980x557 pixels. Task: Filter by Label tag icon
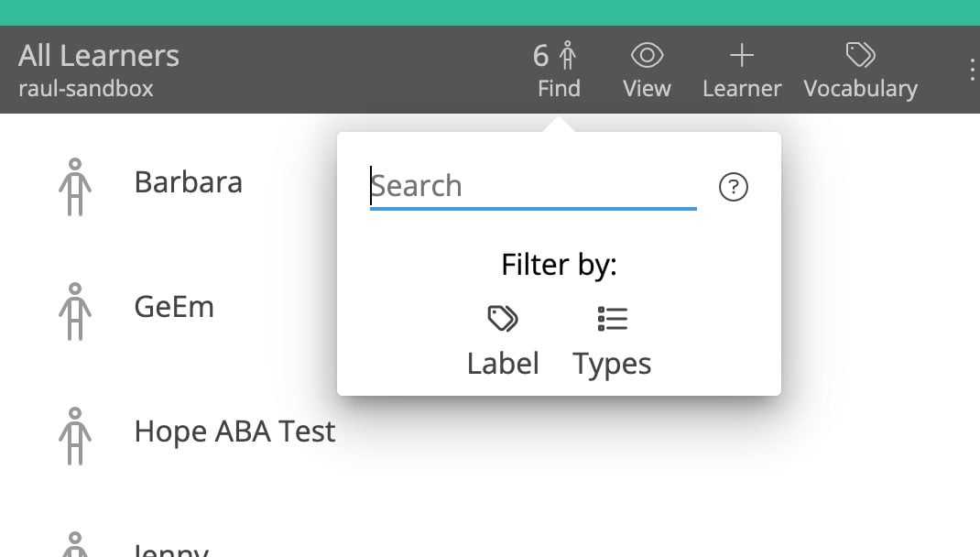point(503,319)
